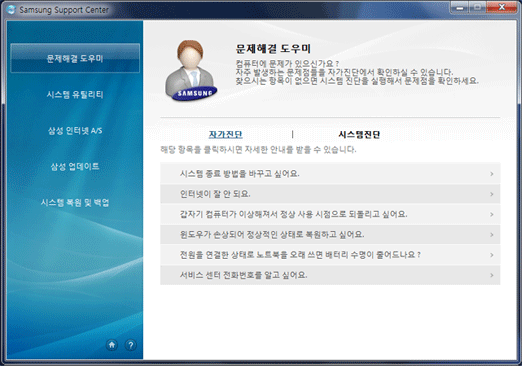Expand arrow on 윈도우가 손상되어 row
The width and height of the screenshot is (522, 366).
click(x=492, y=235)
